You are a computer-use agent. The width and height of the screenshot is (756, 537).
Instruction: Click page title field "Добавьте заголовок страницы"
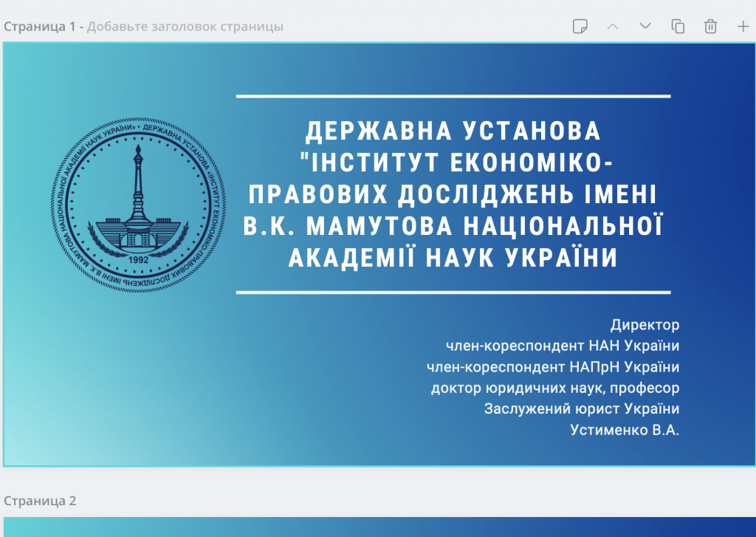click(185, 27)
